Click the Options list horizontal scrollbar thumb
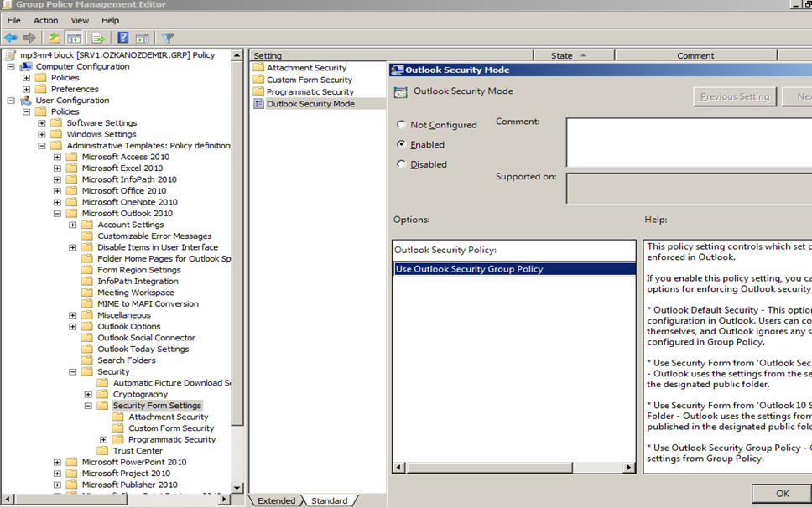The height and width of the screenshot is (508, 812). click(x=489, y=468)
